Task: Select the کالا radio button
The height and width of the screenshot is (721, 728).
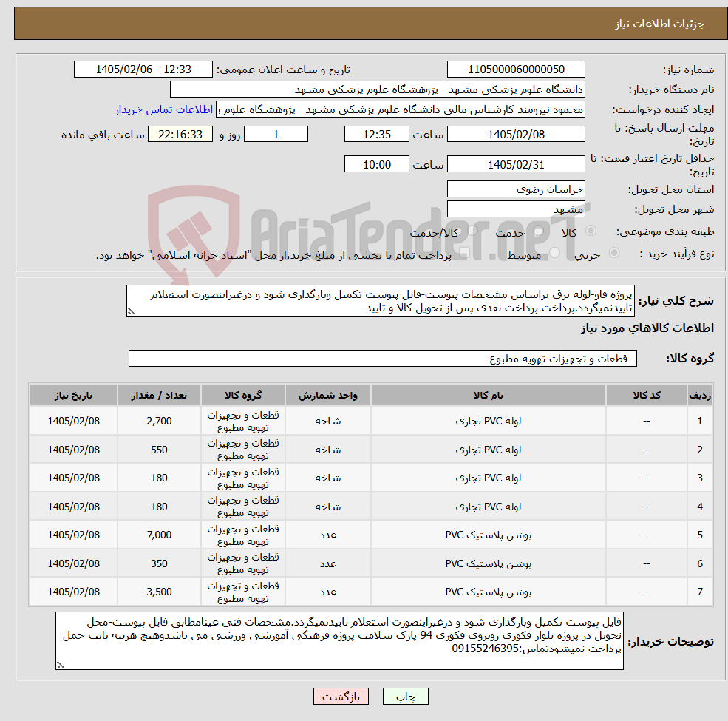Action: point(591,231)
